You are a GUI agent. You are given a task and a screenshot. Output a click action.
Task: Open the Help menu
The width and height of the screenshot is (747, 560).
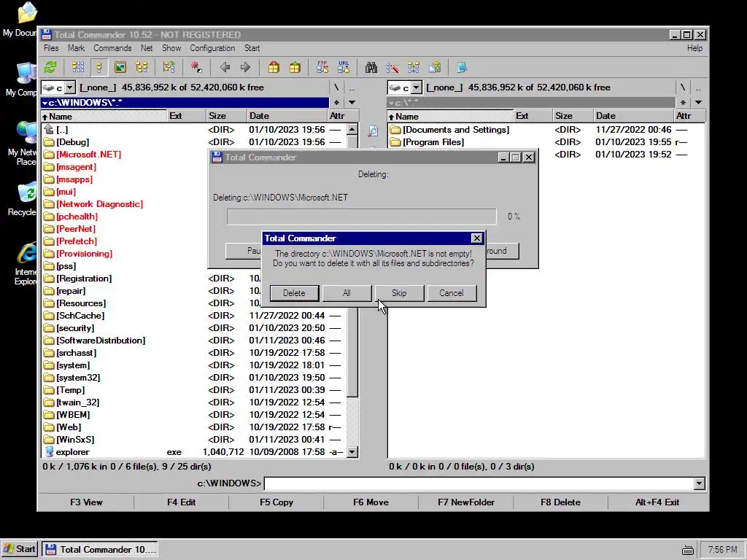pos(694,48)
